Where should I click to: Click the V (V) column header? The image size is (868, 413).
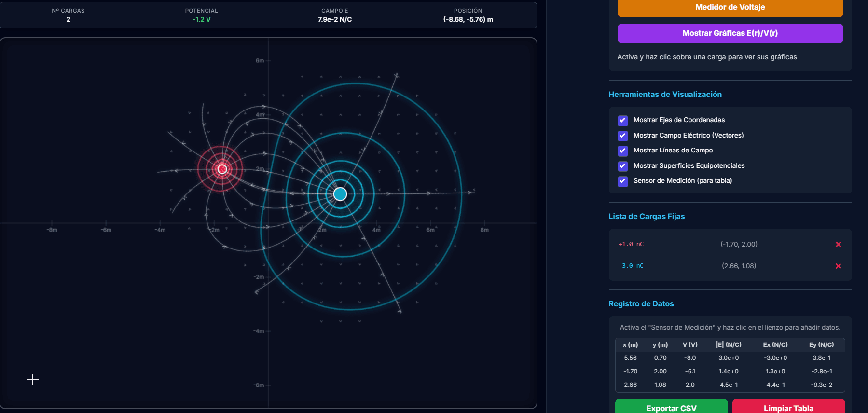coord(690,344)
